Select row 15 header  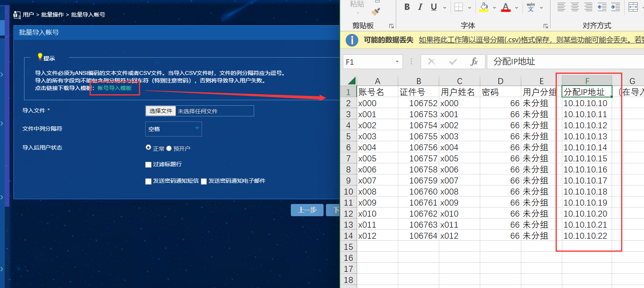click(x=348, y=247)
